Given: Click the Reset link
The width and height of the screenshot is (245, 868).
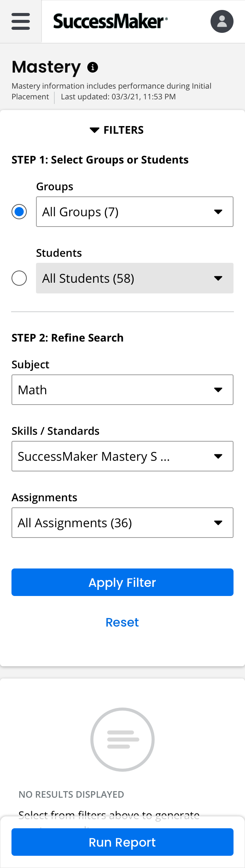Looking at the screenshot, I should pyautogui.click(x=122, y=622).
